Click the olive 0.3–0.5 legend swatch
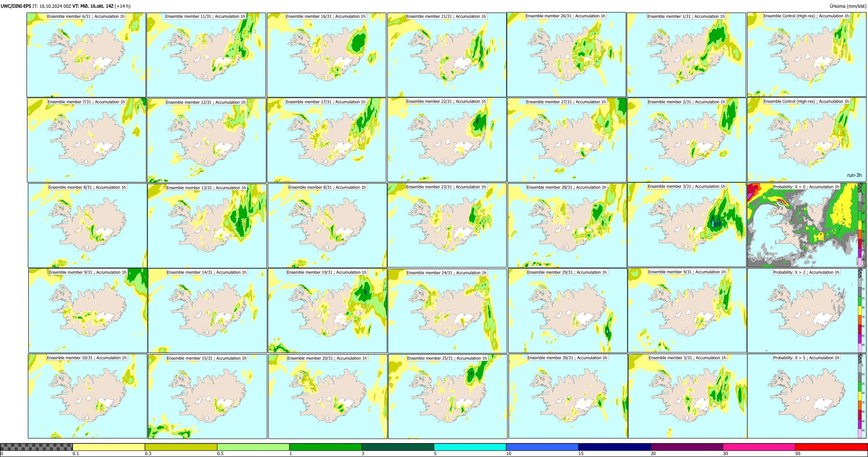This screenshot has height=457, width=868. (181, 447)
